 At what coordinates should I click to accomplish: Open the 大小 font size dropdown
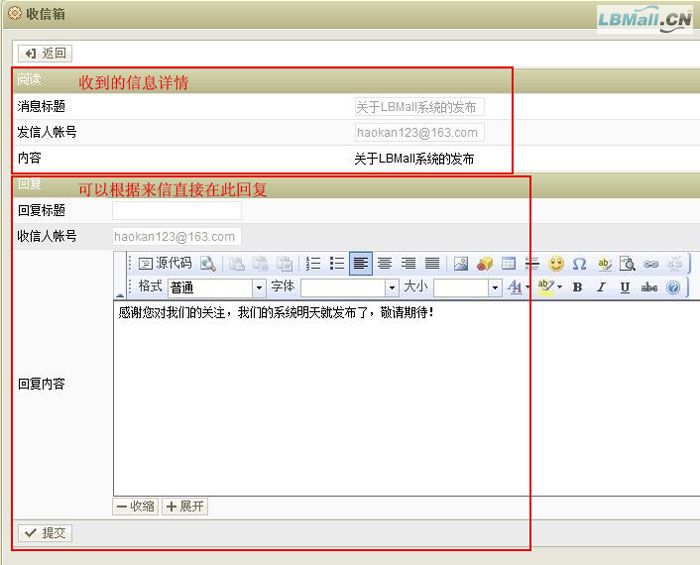click(467, 288)
